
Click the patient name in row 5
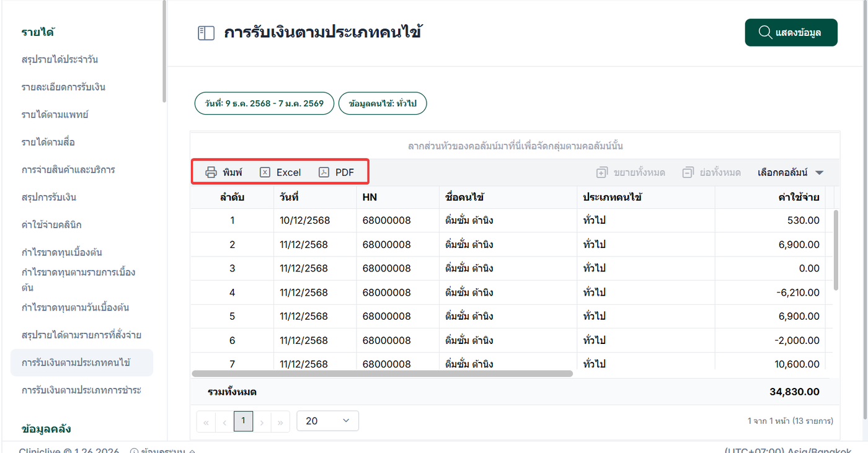[469, 316]
